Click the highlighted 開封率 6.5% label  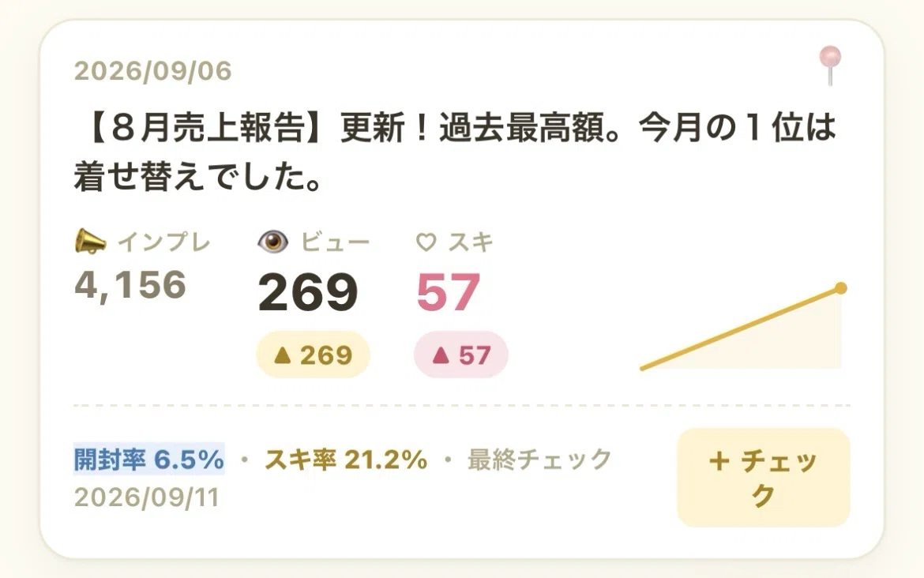(149, 459)
